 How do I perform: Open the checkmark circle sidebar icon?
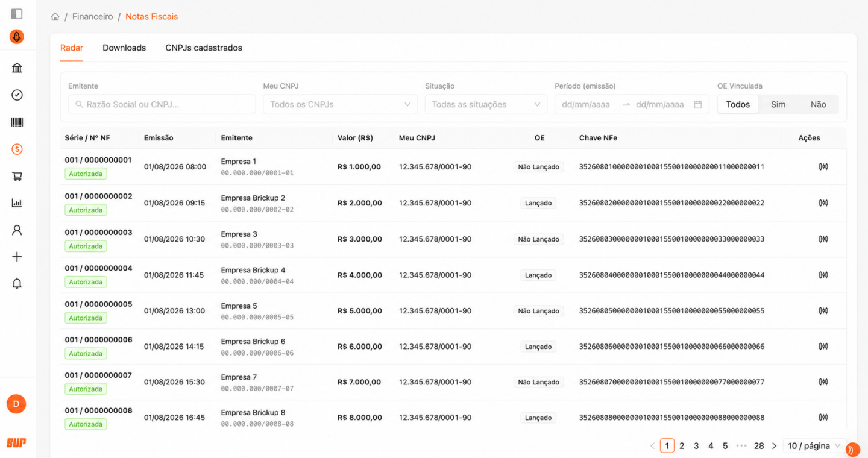click(17, 95)
